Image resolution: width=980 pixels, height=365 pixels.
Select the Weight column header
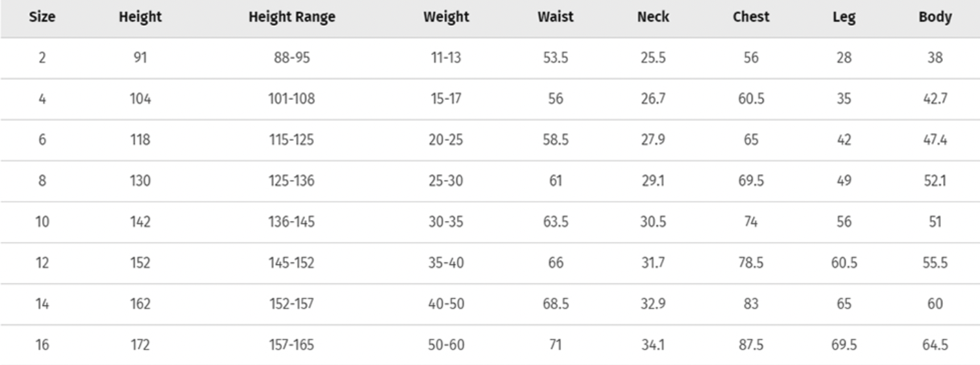[x=446, y=18]
